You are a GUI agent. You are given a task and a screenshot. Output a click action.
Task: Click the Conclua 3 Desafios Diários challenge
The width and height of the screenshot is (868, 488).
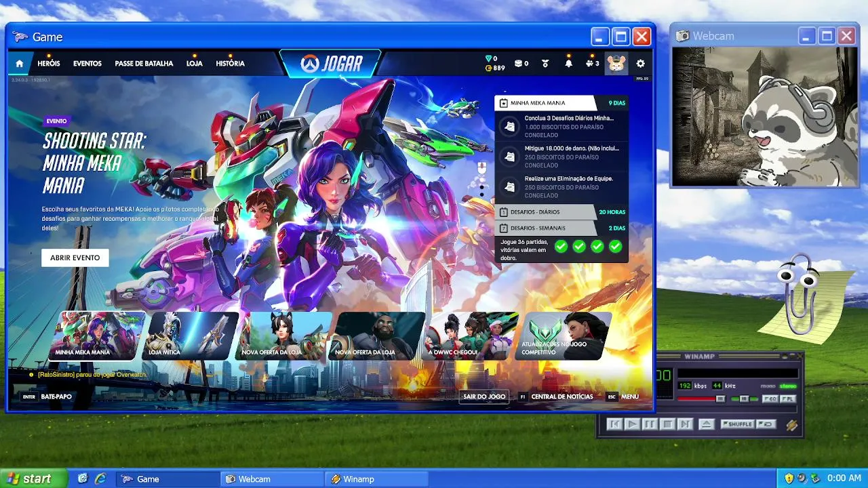point(561,127)
